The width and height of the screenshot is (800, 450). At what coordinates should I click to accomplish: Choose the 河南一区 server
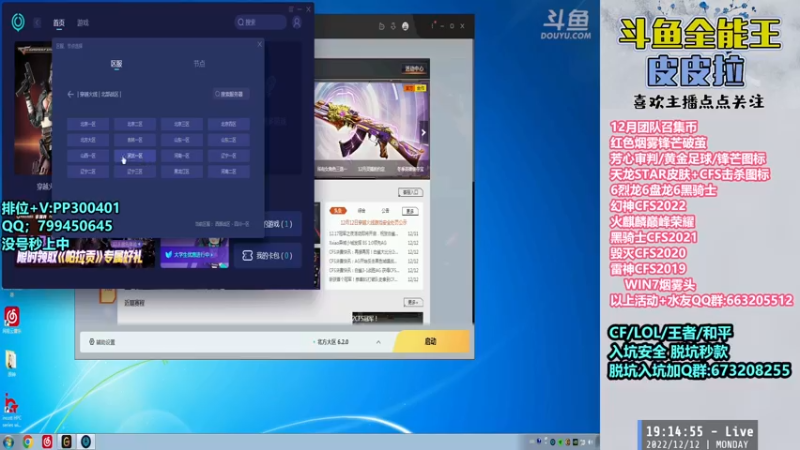coord(182,156)
